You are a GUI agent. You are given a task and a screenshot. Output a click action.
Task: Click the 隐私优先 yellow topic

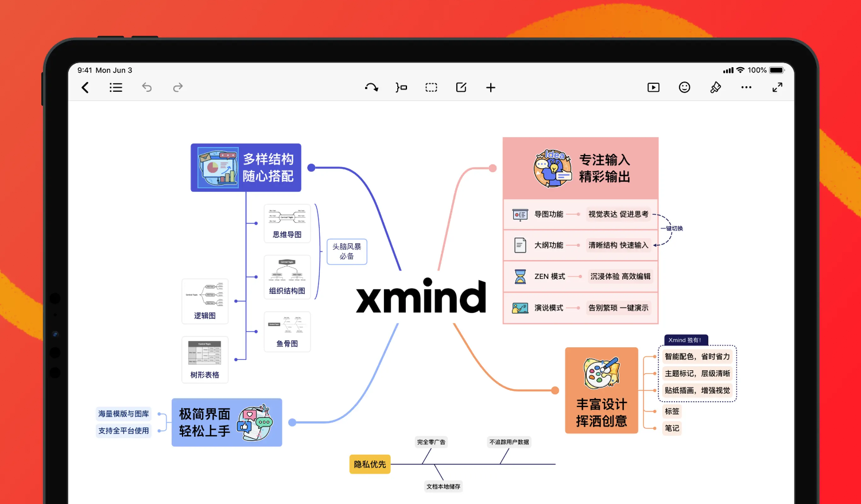(x=370, y=464)
